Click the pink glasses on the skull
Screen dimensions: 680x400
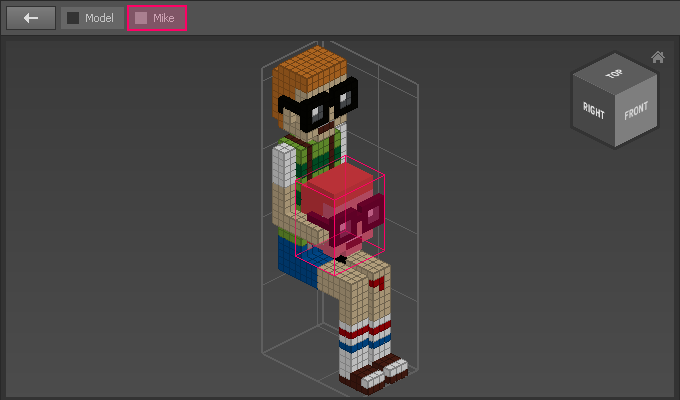pyautogui.click(x=362, y=216)
